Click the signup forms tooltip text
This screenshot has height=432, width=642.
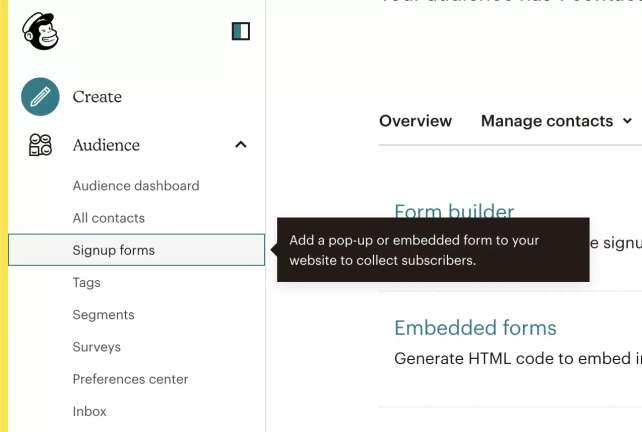click(414, 250)
